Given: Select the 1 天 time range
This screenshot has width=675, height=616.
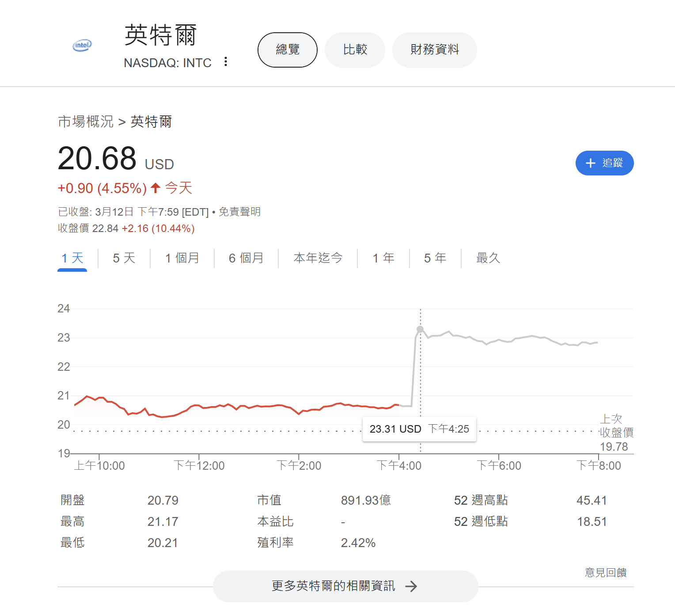Looking at the screenshot, I should [x=72, y=258].
